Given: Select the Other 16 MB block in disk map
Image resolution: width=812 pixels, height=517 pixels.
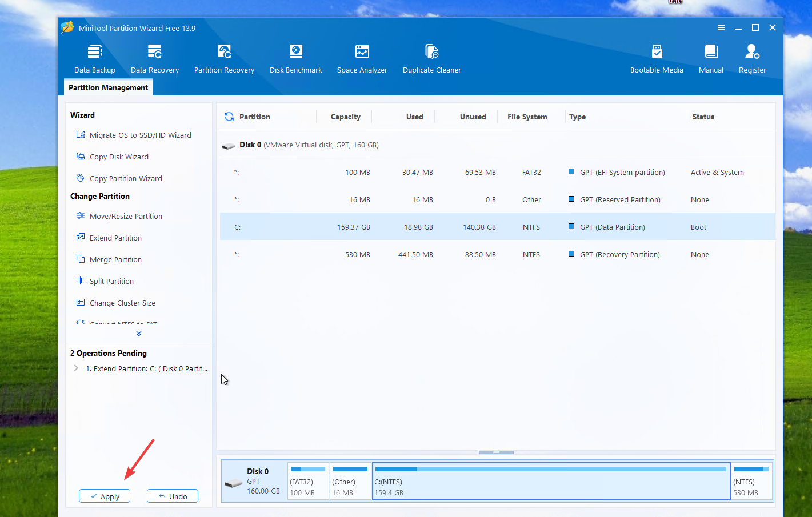Looking at the screenshot, I should pyautogui.click(x=350, y=481).
